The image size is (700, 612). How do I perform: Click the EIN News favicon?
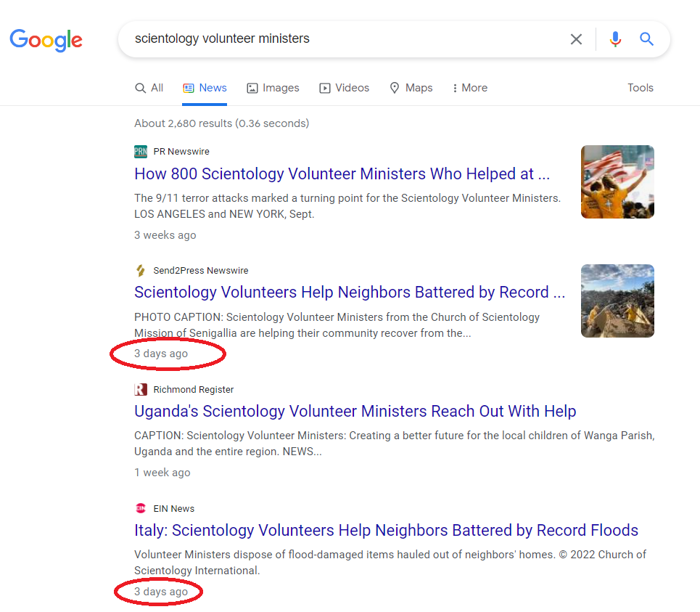click(x=141, y=508)
